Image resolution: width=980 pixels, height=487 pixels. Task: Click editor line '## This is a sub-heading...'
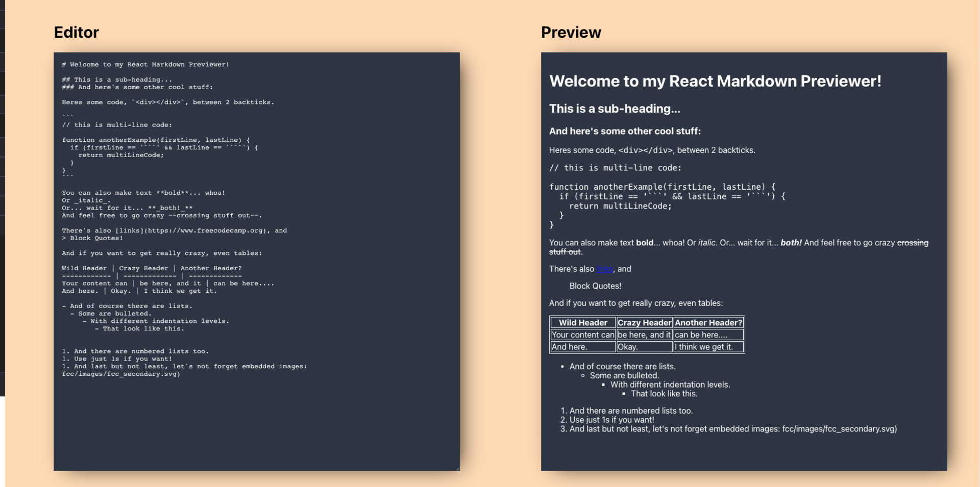[117, 80]
